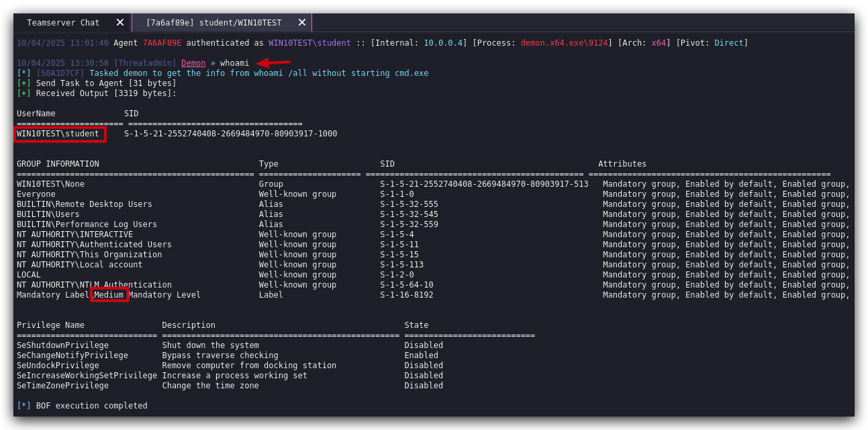Screen dimensions: 868x430
Task: Click the Enabled state value
Action: (421, 355)
